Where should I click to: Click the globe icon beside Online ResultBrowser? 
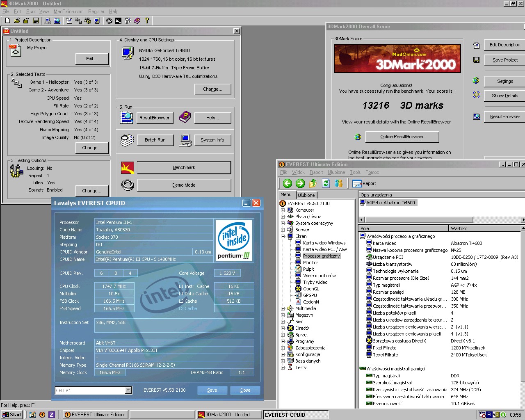pos(358,137)
